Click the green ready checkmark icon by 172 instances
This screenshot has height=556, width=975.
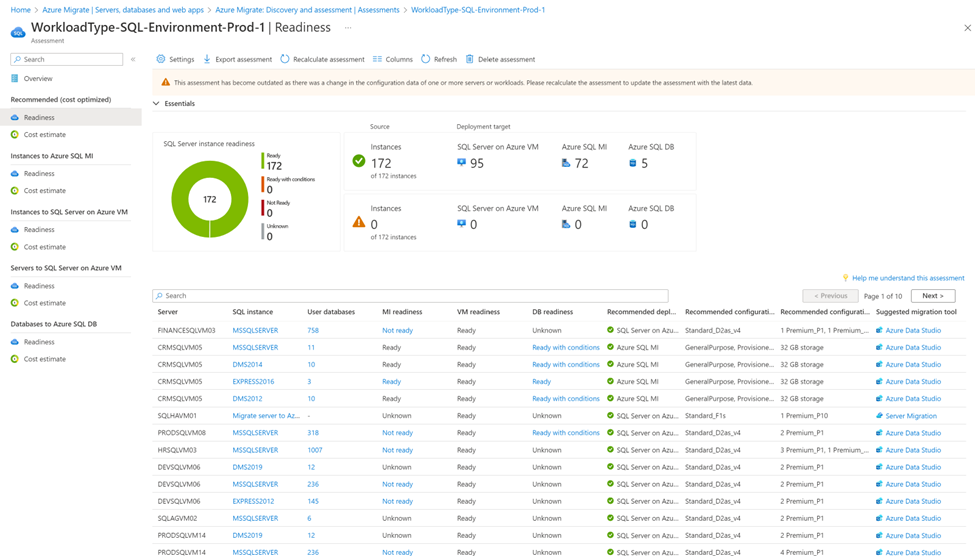pyautogui.click(x=359, y=161)
